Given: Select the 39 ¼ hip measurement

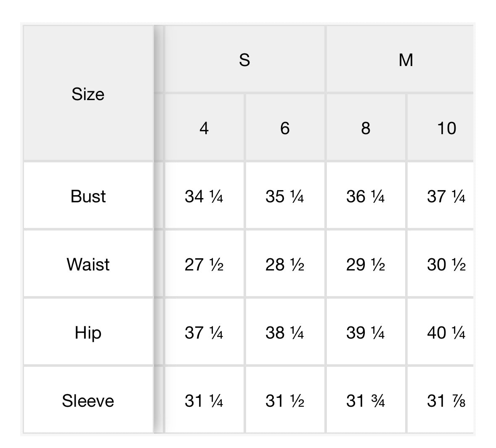Looking at the screenshot, I should pyautogui.click(x=366, y=333).
